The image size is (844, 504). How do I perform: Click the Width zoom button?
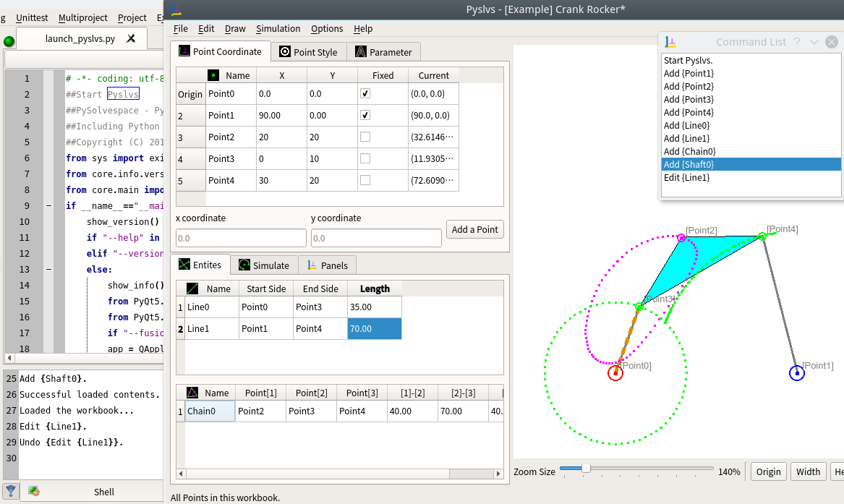(808, 471)
